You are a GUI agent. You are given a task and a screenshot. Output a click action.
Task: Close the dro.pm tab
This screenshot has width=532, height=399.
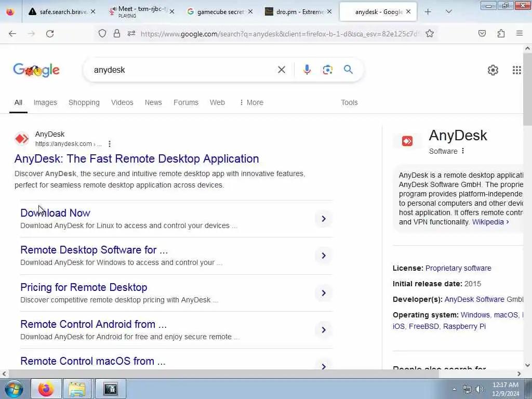(x=329, y=12)
